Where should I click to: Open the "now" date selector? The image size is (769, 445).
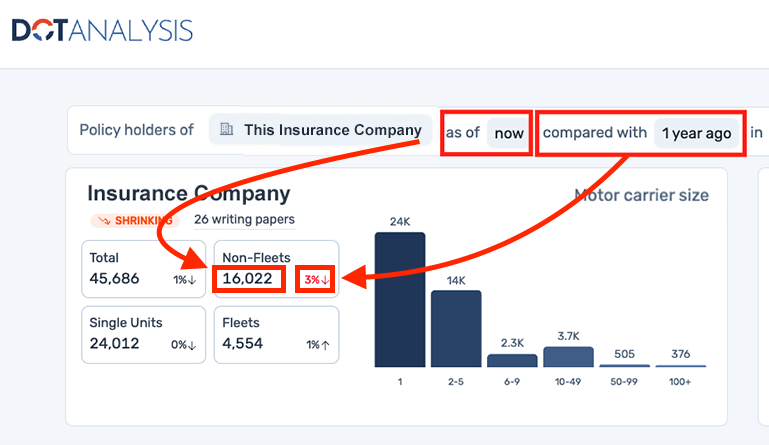509,133
